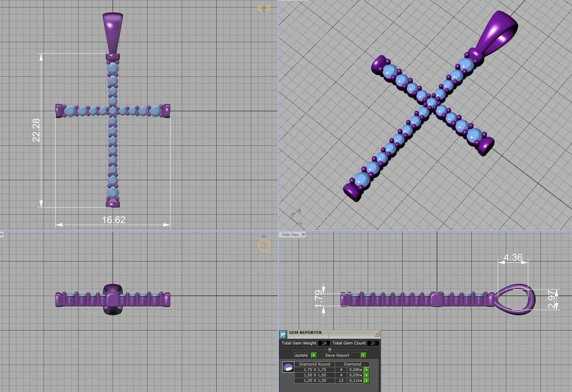Click the Total Gem Weight value field
The height and width of the screenshot is (392, 572).
pos(324,343)
